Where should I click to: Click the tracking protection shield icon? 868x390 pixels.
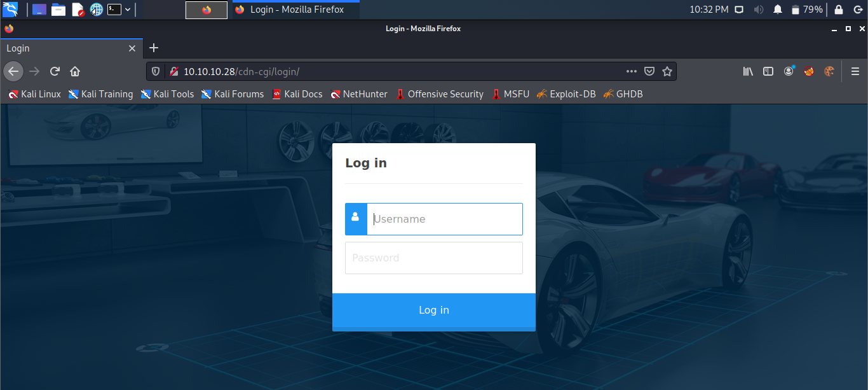tap(156, 71)
